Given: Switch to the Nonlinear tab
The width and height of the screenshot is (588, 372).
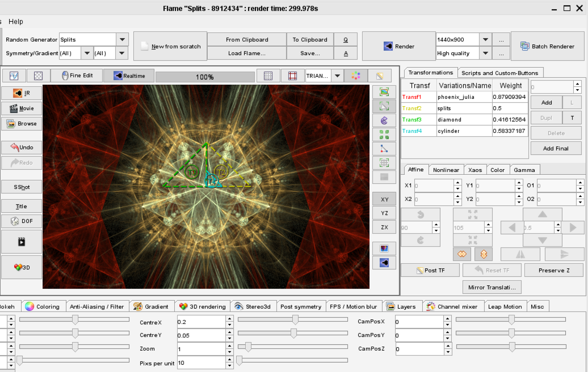Looking at the screenshot, I should [x=446, y=170].
